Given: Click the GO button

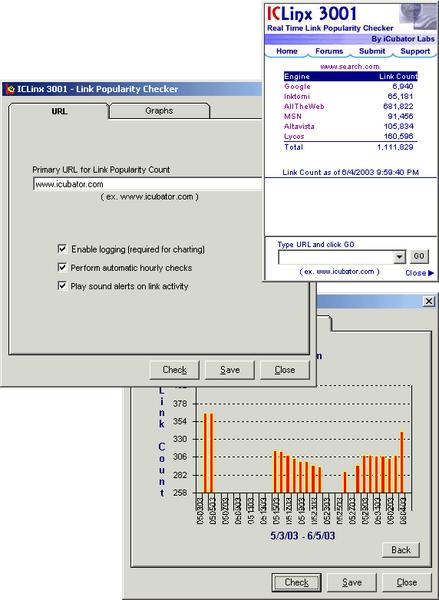Looking at the screenshot, I should 419,256.
